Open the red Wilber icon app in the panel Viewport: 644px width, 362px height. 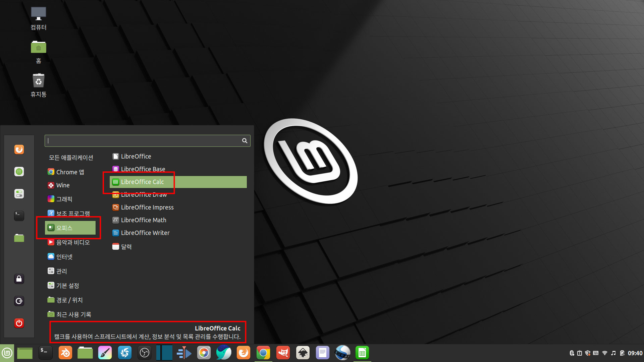(x=283, y=353)
